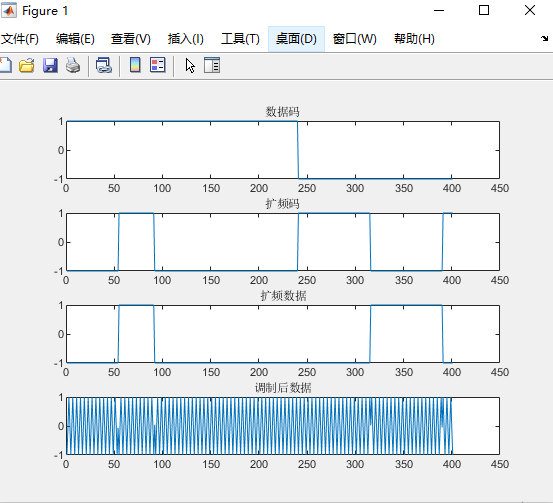This screenshot has width=553, height=503.
Task: Open the 查看(V) menu
Action: click(131, 39)
